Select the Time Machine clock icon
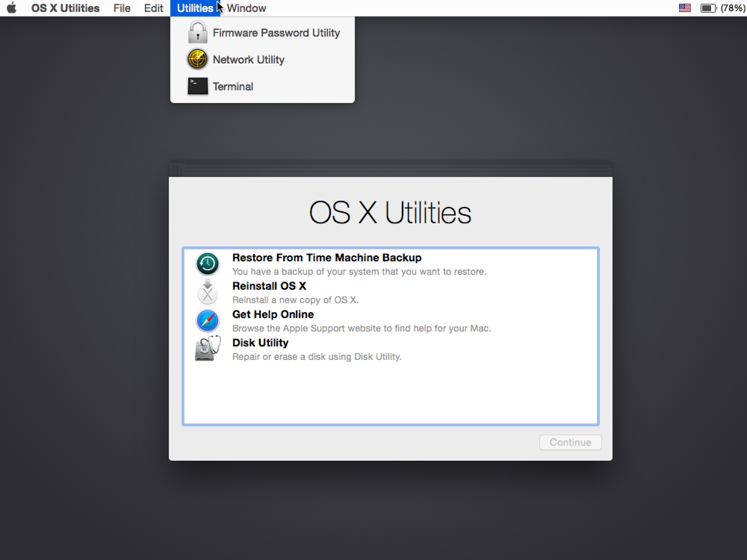Screen dimensions: 747x560 pos(208,264)
